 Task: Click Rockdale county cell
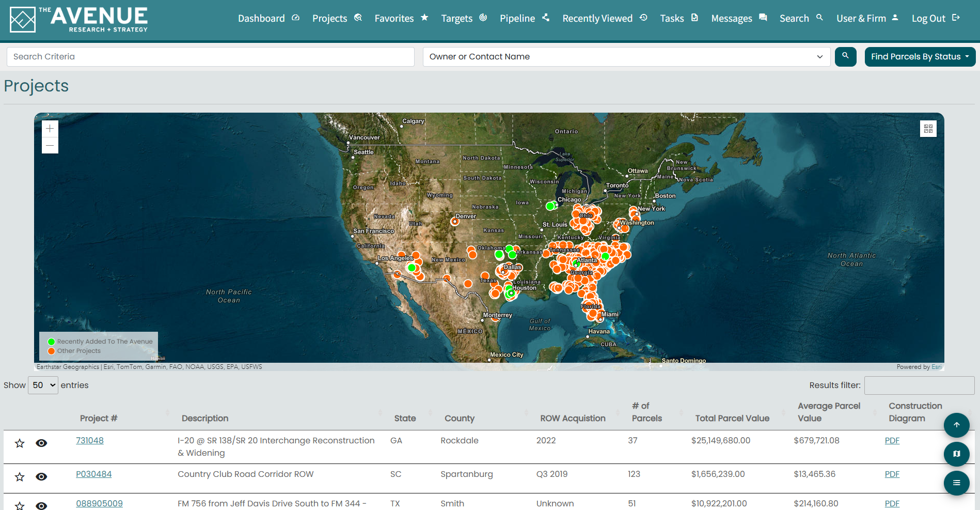tap(460, 441)
